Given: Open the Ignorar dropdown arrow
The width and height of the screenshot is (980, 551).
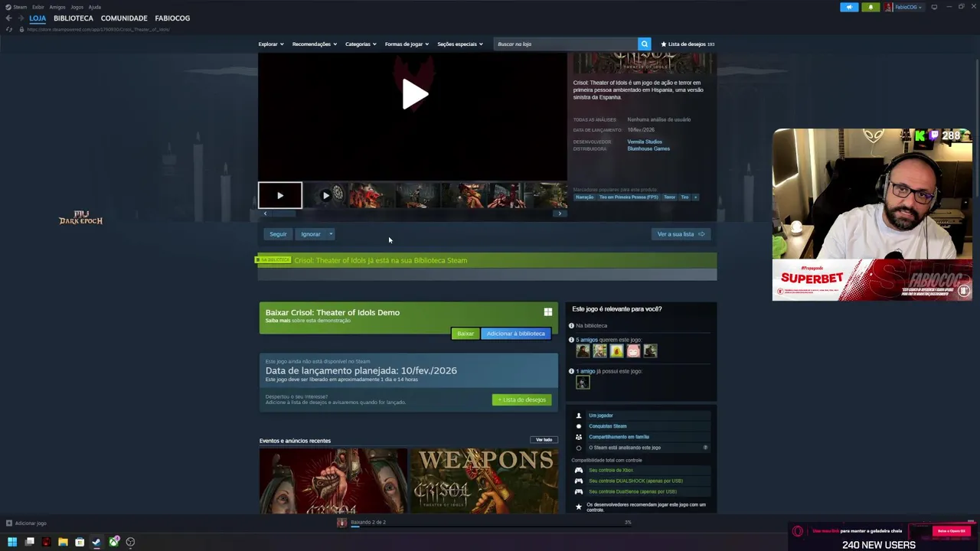Looking at the screenshot, I should pyautogui.click(x=331, y=234).
